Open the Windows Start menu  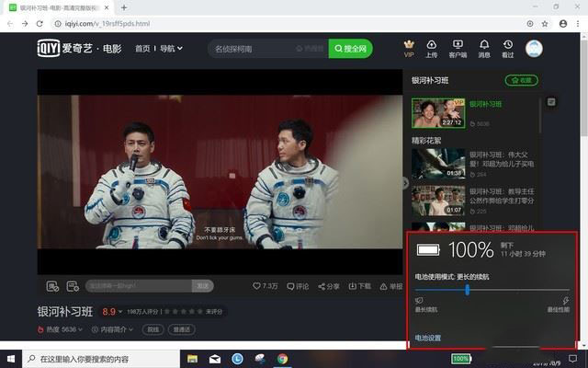[11, 359]
